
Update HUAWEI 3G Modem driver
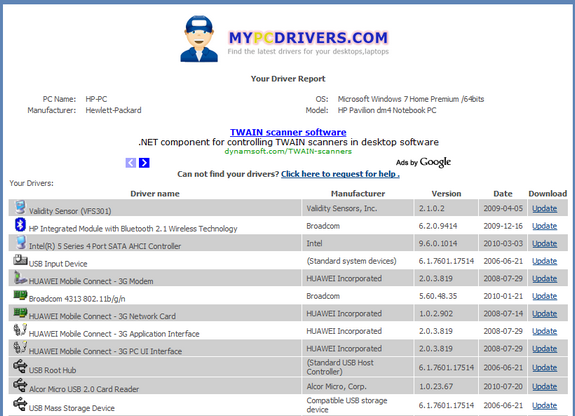544,279
